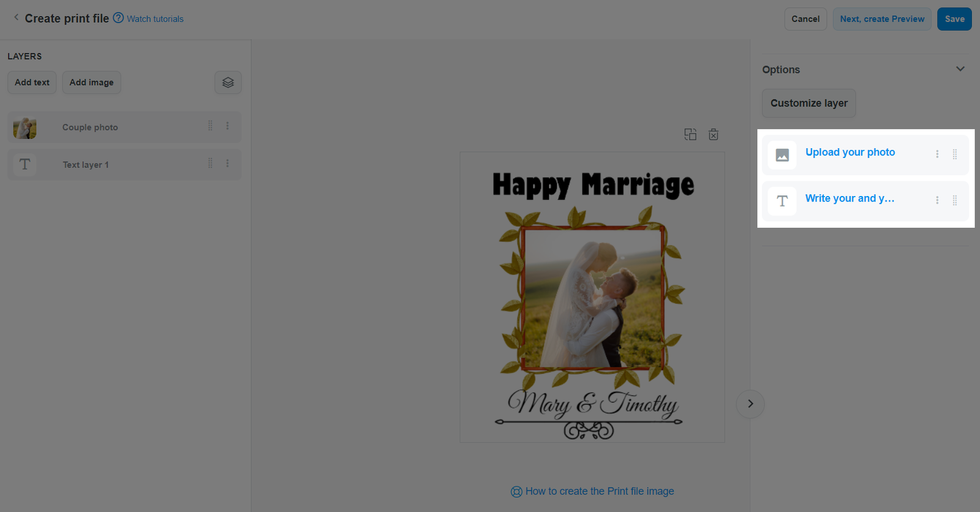Select the Couple photo layer row
This screenshot has width=980, height=512.
(x=124, y=127)
